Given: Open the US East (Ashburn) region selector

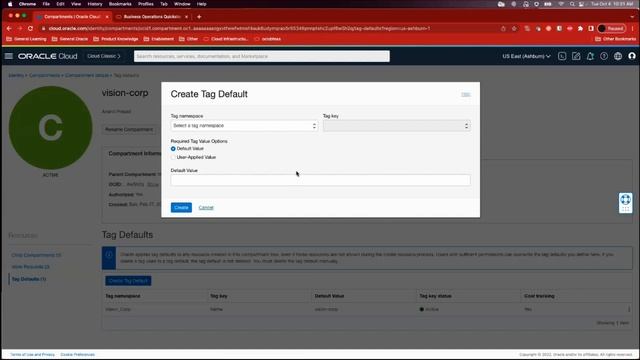Looking at the screenshot, I should 526,56.
